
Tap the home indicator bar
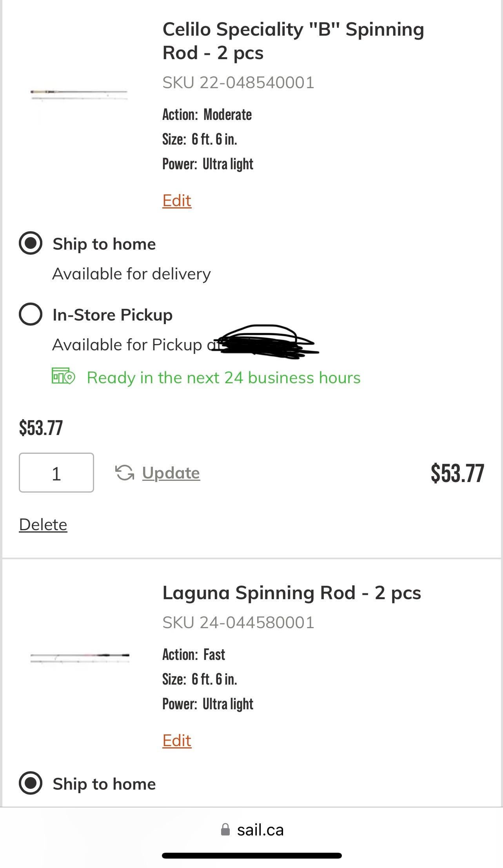point(252,855)
